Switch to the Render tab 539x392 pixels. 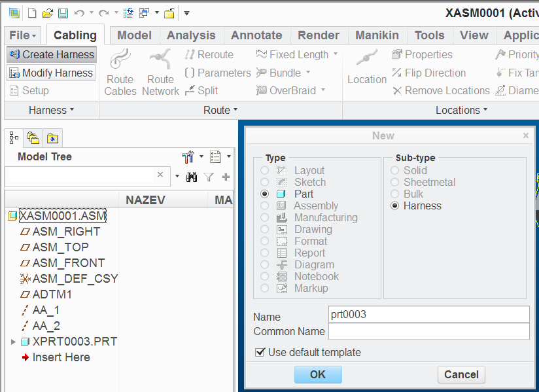click(319, 35)
